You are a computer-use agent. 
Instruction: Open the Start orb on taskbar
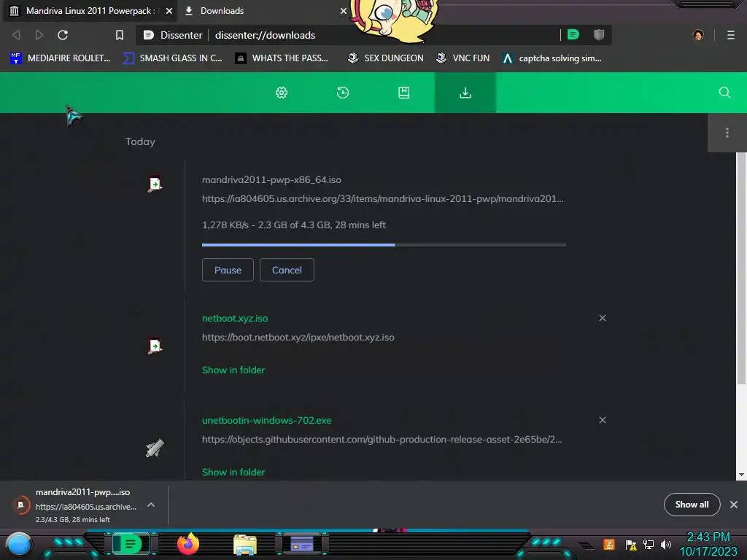pyautogui.click(x=19, y=544)
